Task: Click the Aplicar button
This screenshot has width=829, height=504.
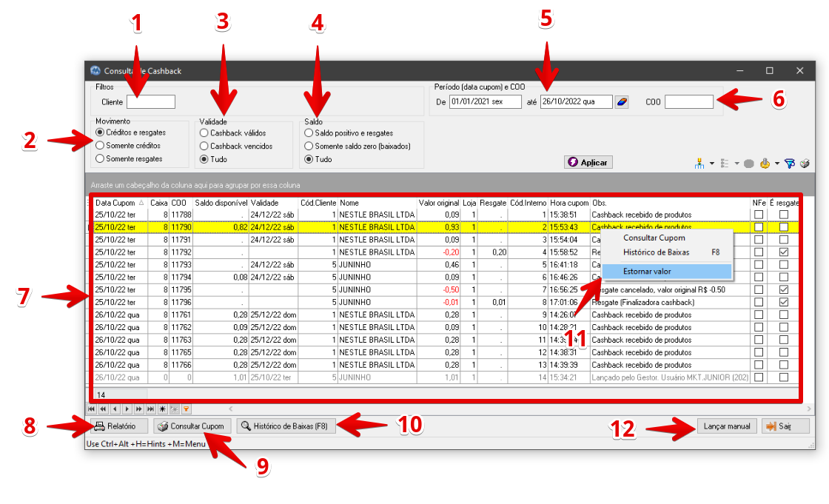Action: 588,162
